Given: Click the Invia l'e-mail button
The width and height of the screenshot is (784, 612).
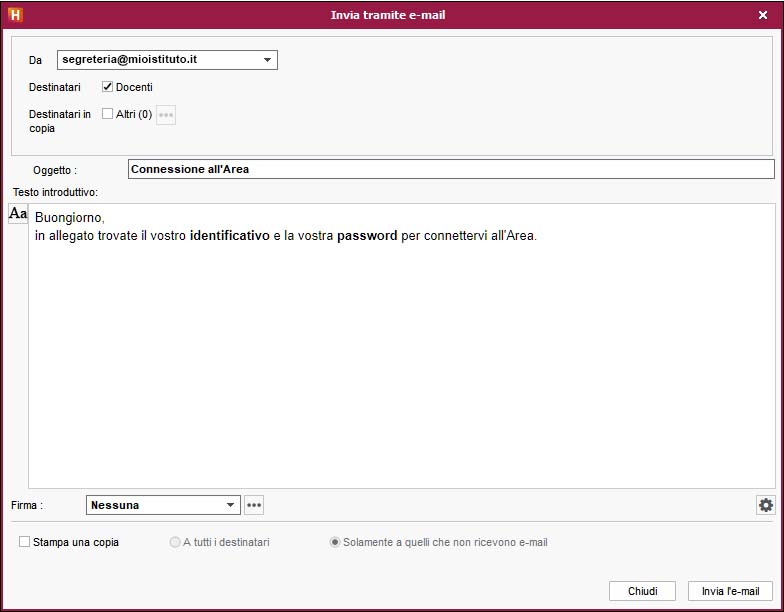Looking at the screenshot, I should (730, 591).
